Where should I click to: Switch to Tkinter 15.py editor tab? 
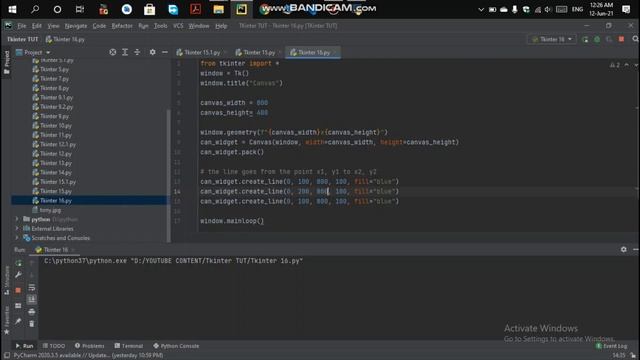[258, 52]
